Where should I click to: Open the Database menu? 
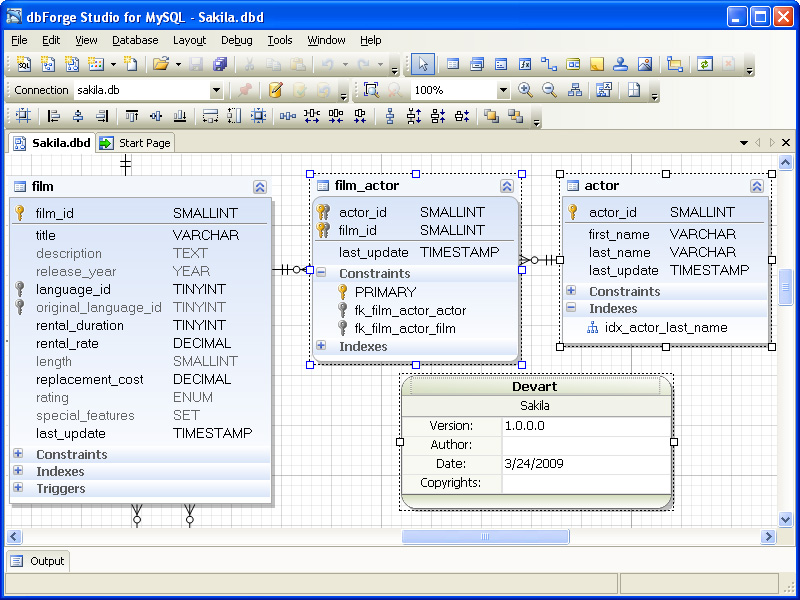point(135,40)
